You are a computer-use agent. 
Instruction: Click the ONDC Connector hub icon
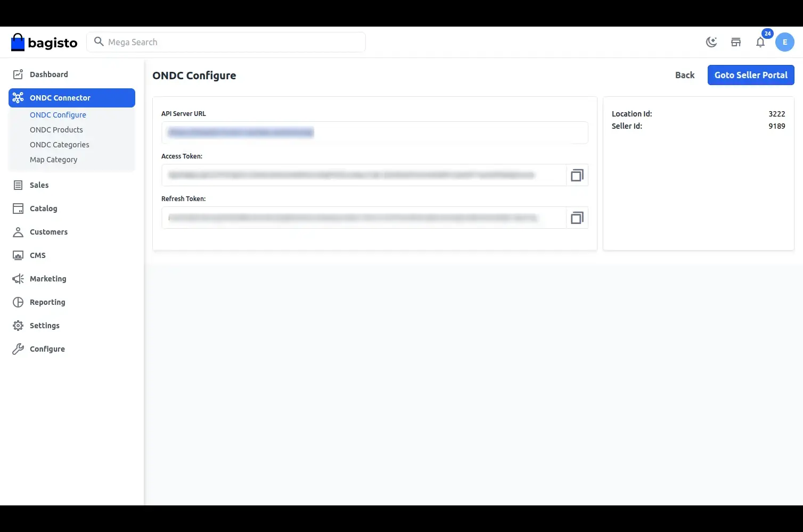point(18,97)
